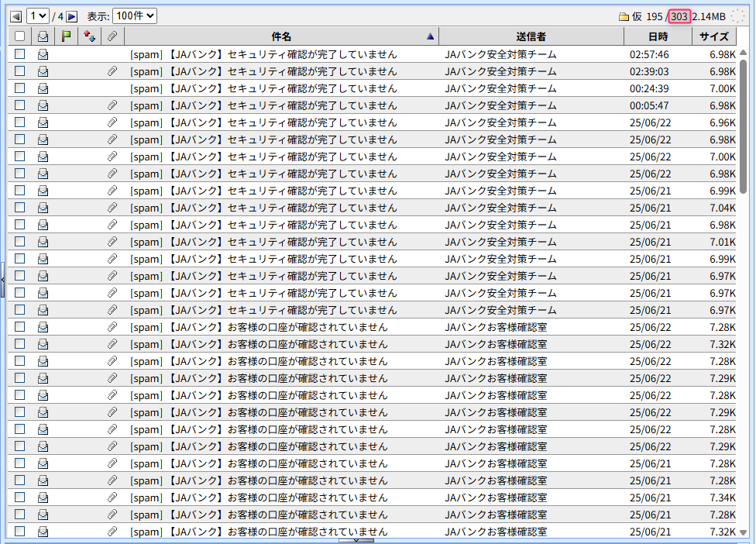Click the size 7.34K
This screenshot has height=544, width=756.
click(722, 498)
